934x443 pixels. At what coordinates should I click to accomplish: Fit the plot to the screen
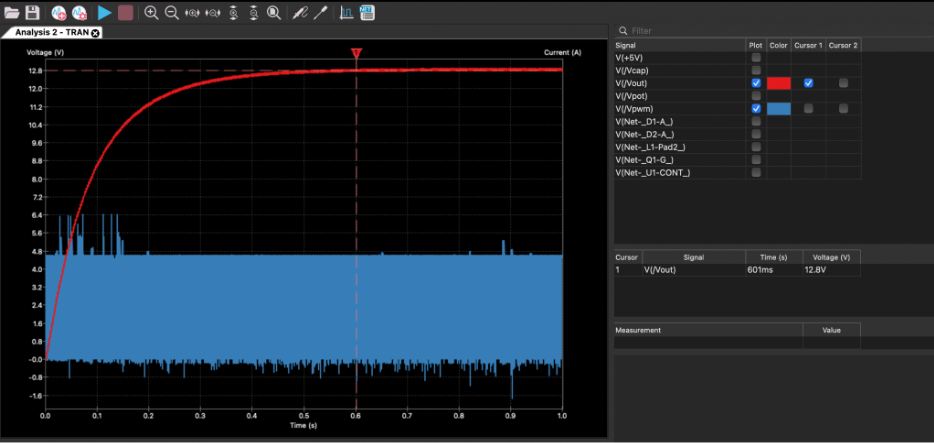273,13
